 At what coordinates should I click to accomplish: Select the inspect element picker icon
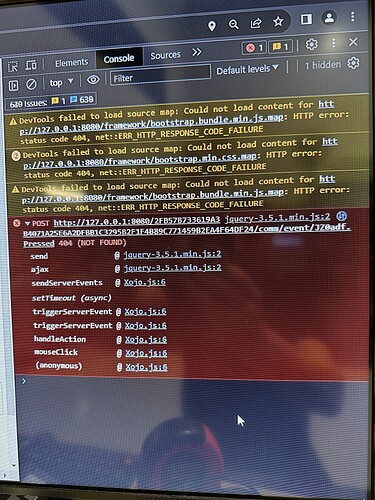pos(13,66)
